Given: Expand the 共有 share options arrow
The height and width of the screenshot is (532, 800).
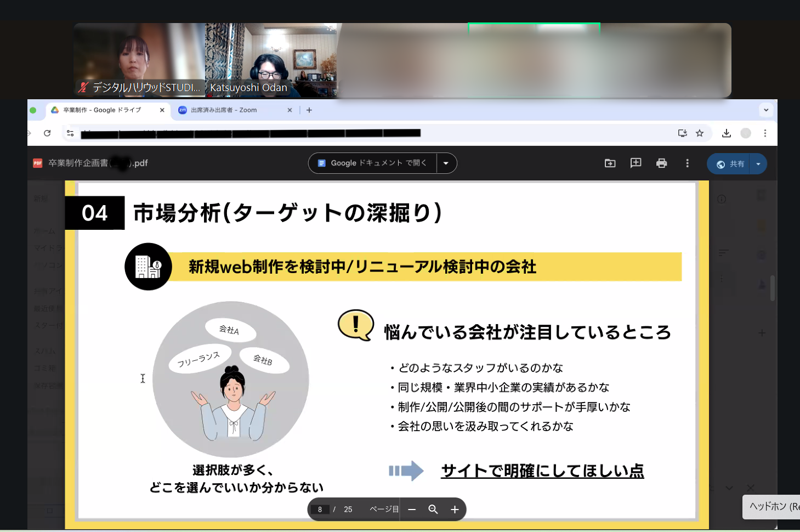Looking at the screenshot, I should pos(758,164).
